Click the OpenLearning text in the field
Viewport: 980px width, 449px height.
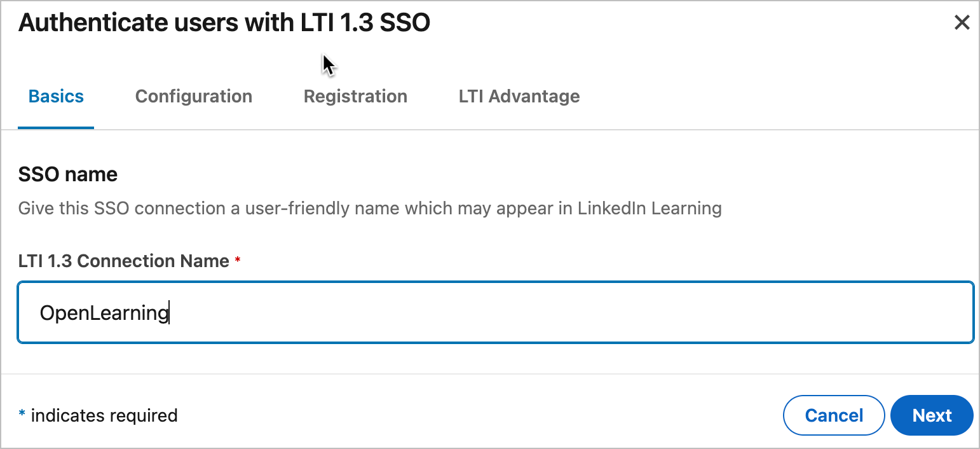point(104,313)
